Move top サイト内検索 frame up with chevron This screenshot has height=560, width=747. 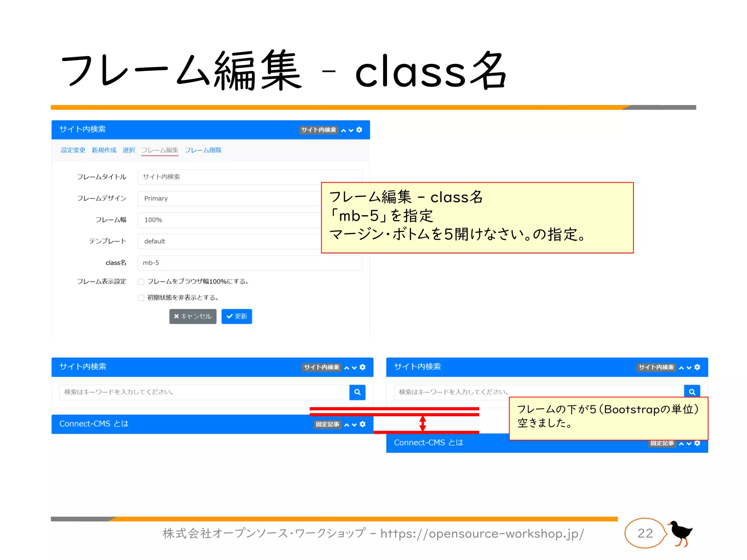(343, 130)
